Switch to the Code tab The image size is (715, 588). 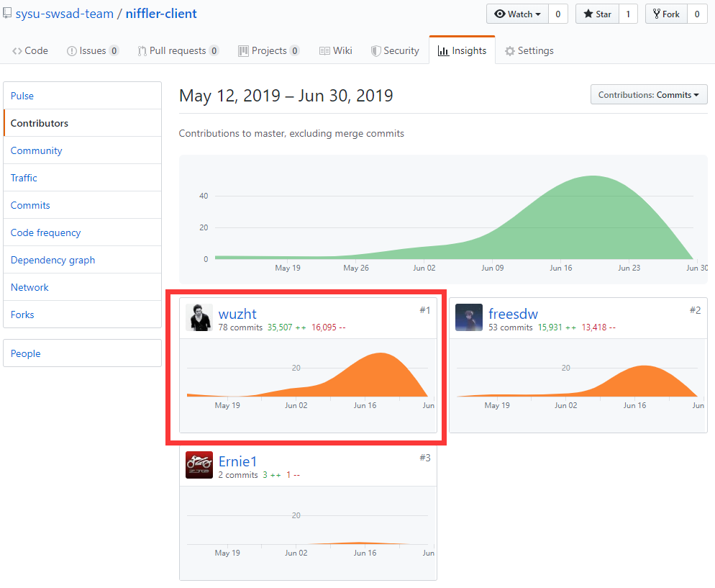click(x=30, y=51)
